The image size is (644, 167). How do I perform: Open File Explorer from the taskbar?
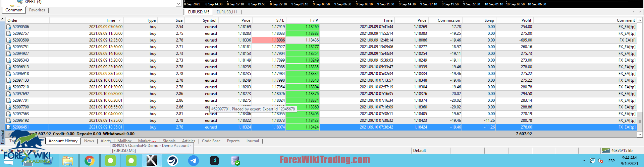67,161
